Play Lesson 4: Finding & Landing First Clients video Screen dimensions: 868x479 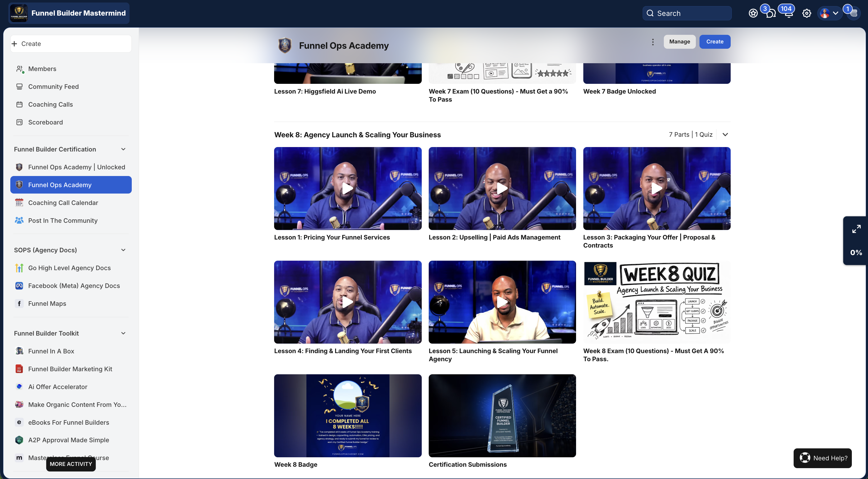pyautogui.click(x=348, y=302)
